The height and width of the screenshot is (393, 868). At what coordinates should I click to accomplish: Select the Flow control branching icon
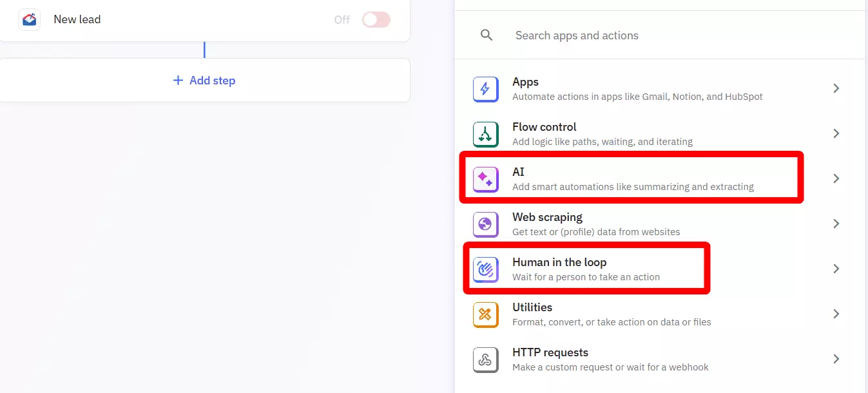coord(485,133)
